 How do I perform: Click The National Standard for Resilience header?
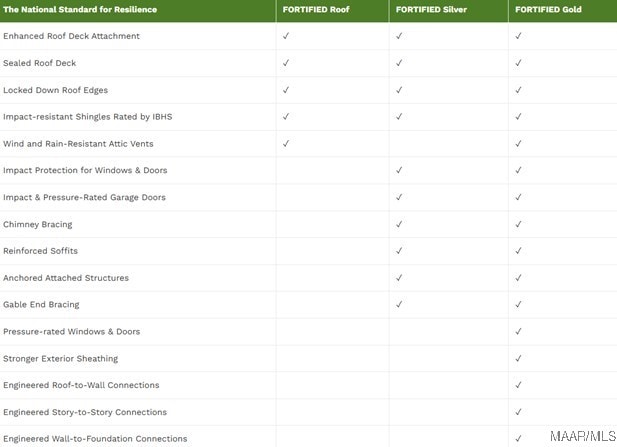click(80, 9)
